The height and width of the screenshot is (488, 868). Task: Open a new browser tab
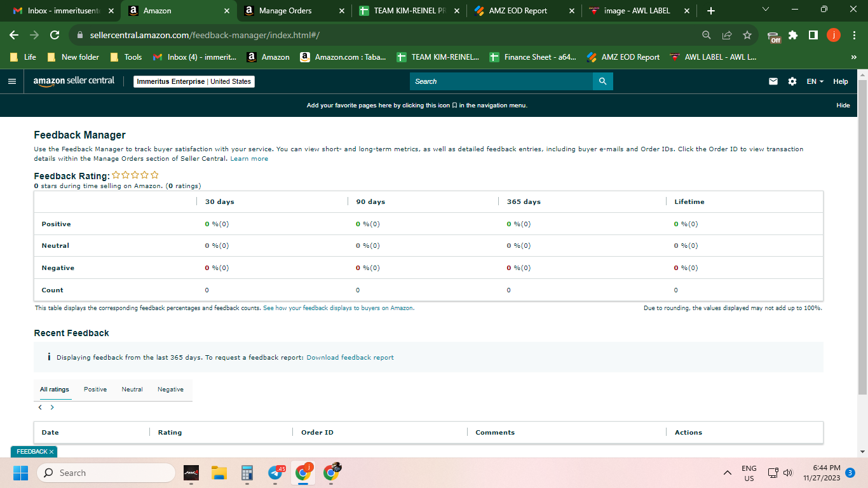[711, 11]
